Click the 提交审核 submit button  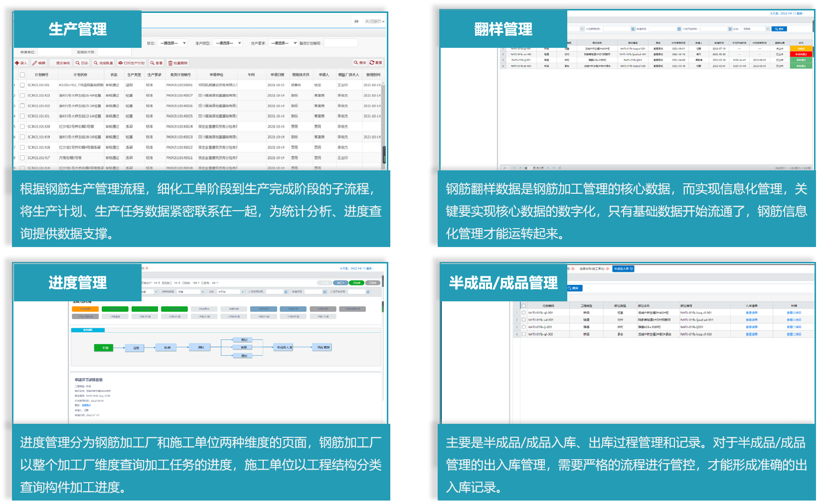click(x=62, y=63)
